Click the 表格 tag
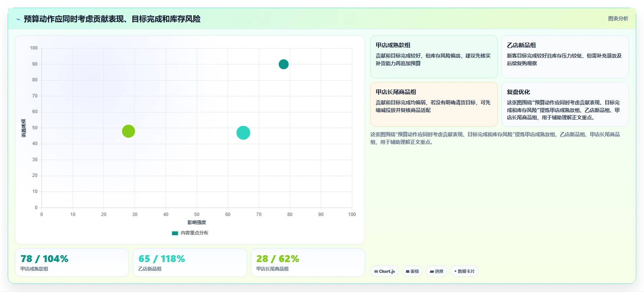644x292 pixels. [412, 271]
